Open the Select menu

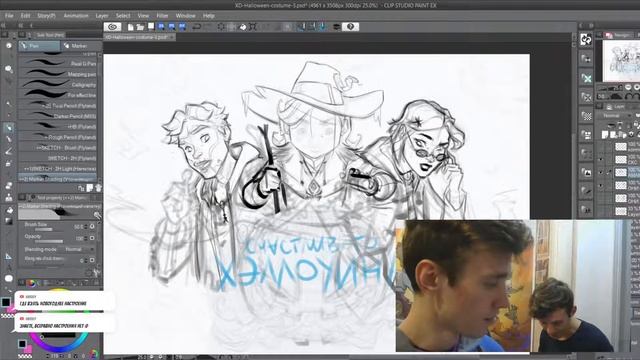point(123,16)
